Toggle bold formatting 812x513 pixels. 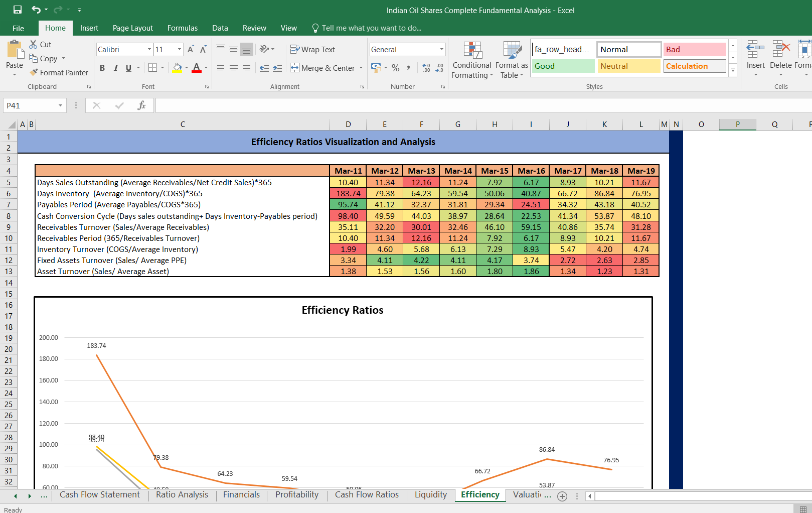point(102,68)
